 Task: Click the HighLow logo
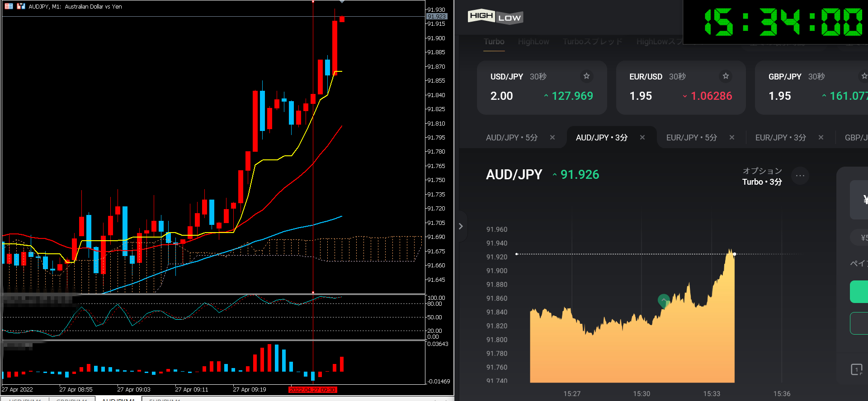[x=495, y=17]
